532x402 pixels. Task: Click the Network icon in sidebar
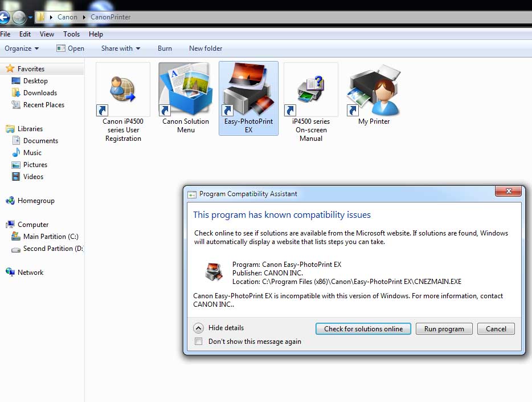click(x=10, y=273)
